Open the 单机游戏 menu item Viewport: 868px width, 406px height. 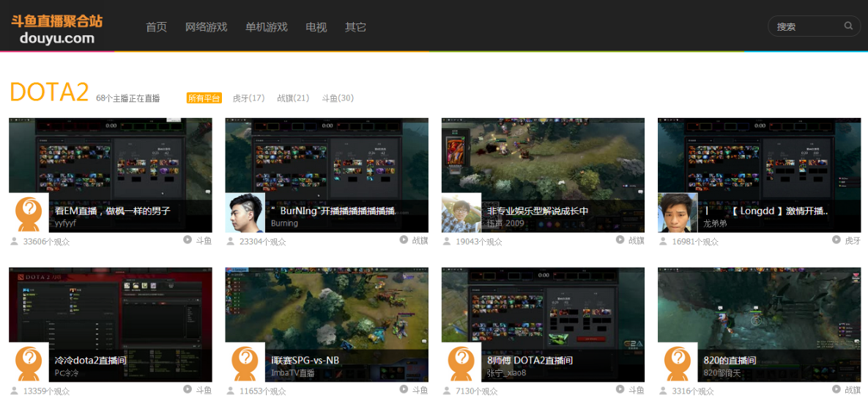point(267,27)
